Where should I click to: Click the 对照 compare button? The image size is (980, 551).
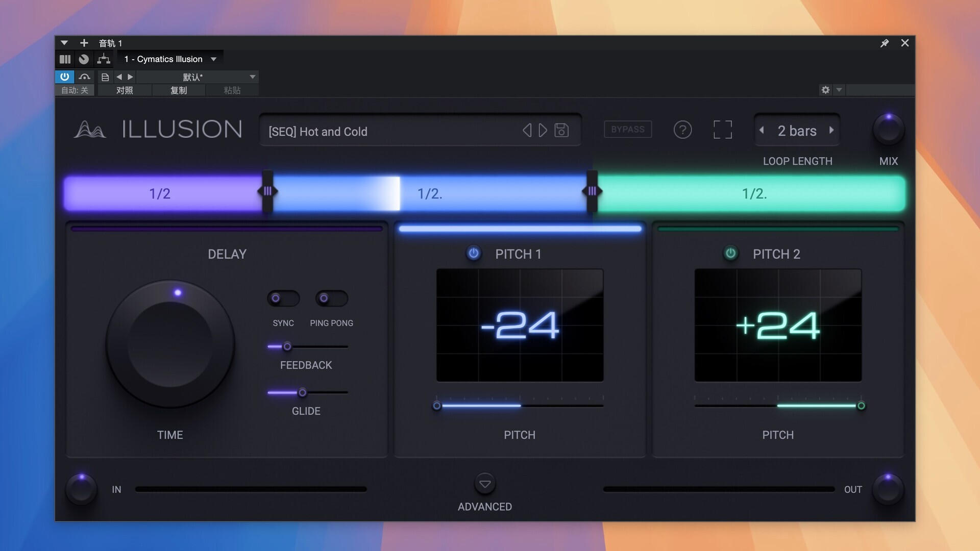(x=125, y=90)
